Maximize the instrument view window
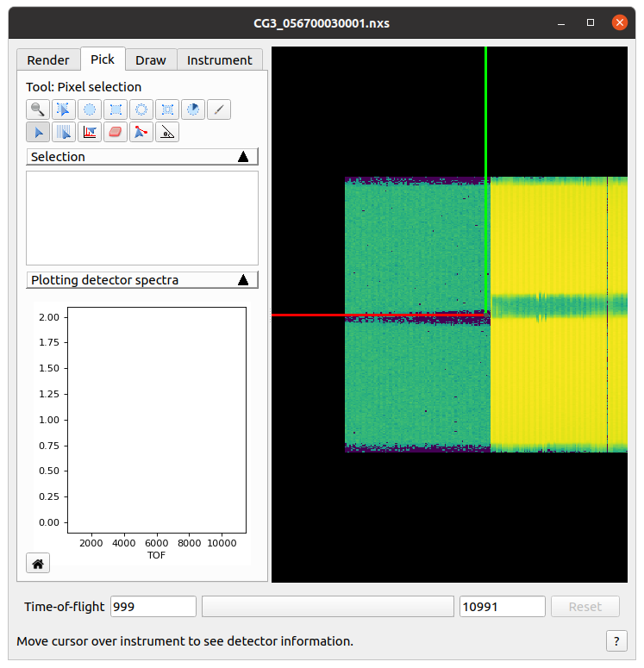The image size is (644, 668). [591, 22]
